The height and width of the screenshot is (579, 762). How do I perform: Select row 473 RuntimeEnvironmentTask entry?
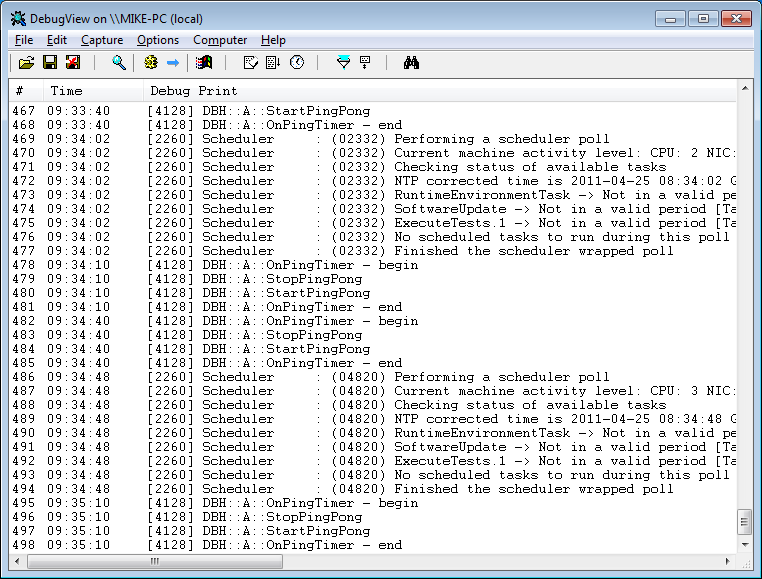click(x=372, y=195)
